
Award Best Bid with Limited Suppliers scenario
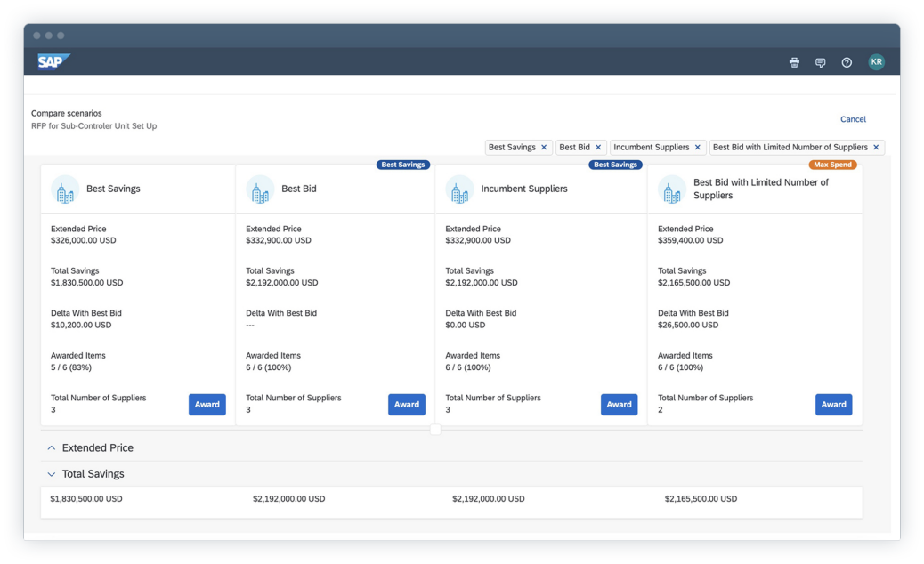833,405
